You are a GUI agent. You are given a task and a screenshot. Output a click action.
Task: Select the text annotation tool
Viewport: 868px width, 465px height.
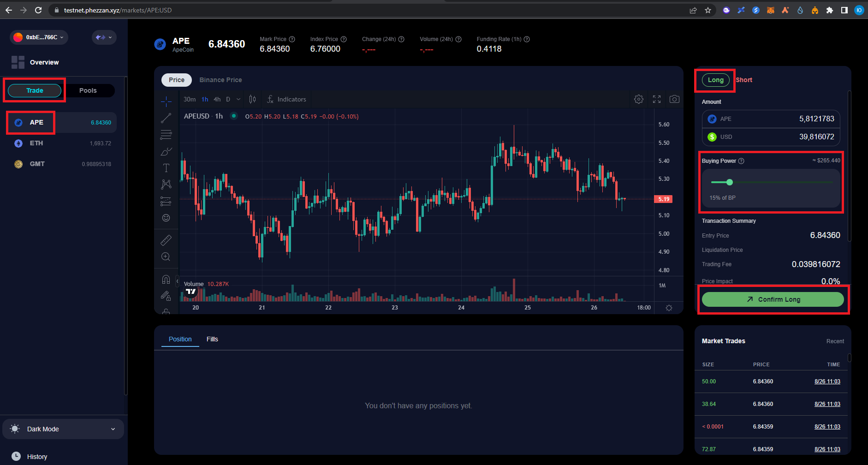166,168
